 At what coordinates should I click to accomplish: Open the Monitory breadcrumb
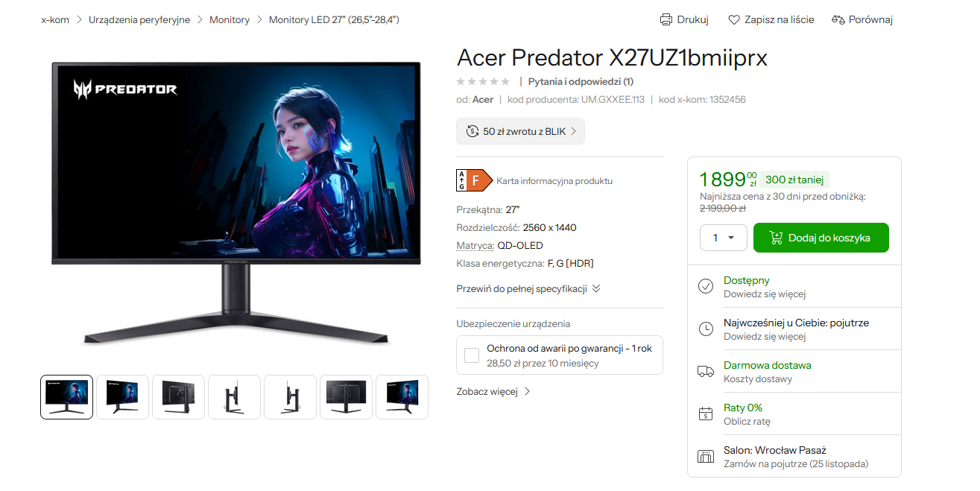click(230, 19)
